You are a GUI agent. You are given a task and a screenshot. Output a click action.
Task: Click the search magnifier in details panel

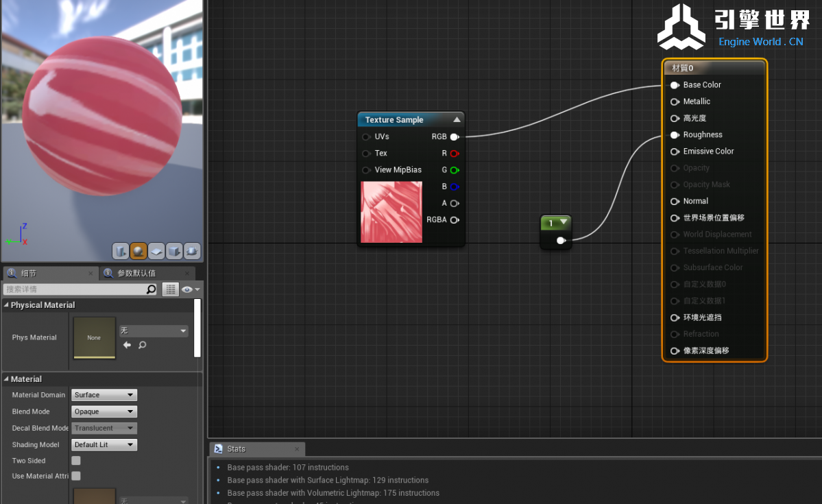[151, 289]
